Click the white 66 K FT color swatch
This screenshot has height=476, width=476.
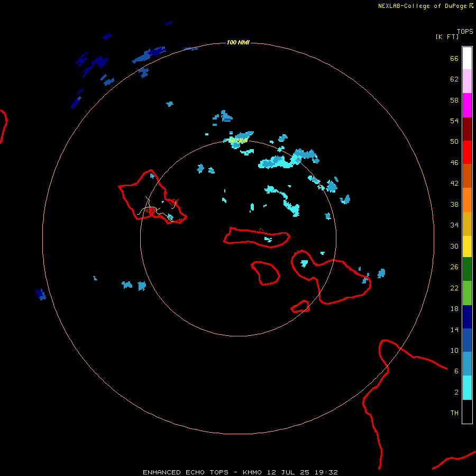click(x=467, y=58)
